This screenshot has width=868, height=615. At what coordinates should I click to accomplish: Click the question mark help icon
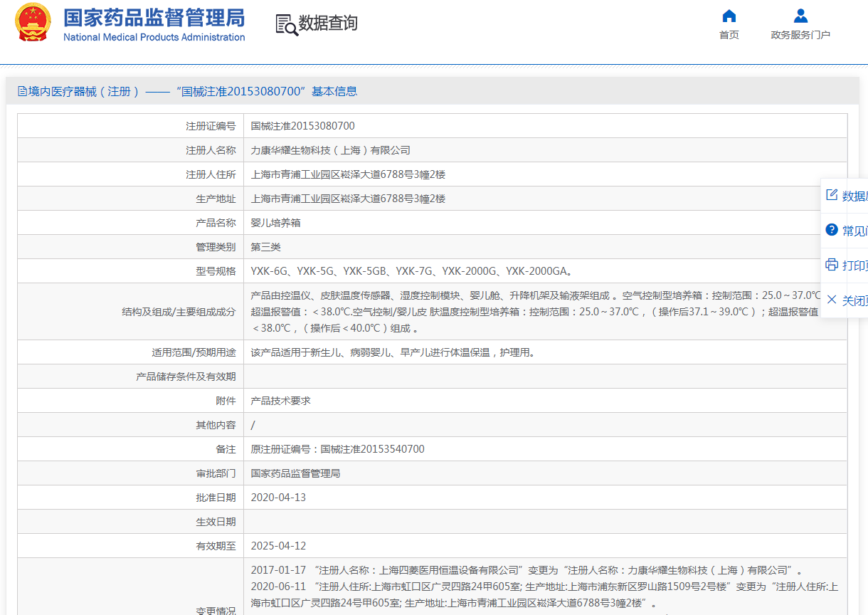click(831, 230)
